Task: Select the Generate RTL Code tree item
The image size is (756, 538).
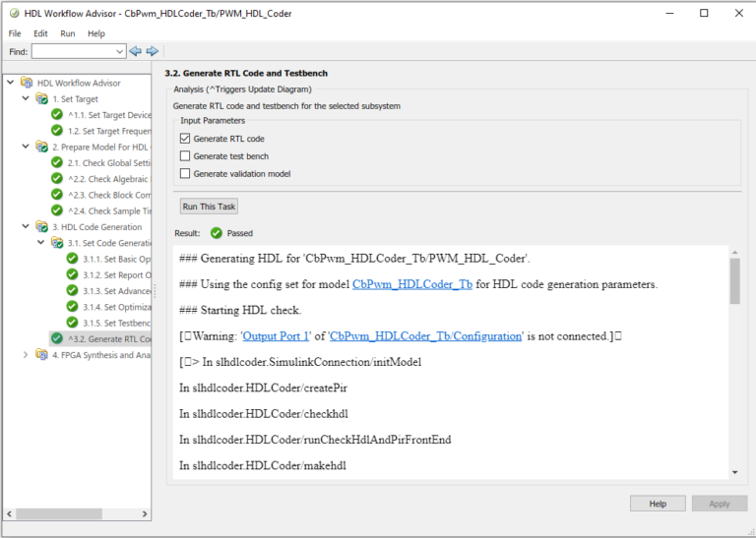Action: pos(108,338)
